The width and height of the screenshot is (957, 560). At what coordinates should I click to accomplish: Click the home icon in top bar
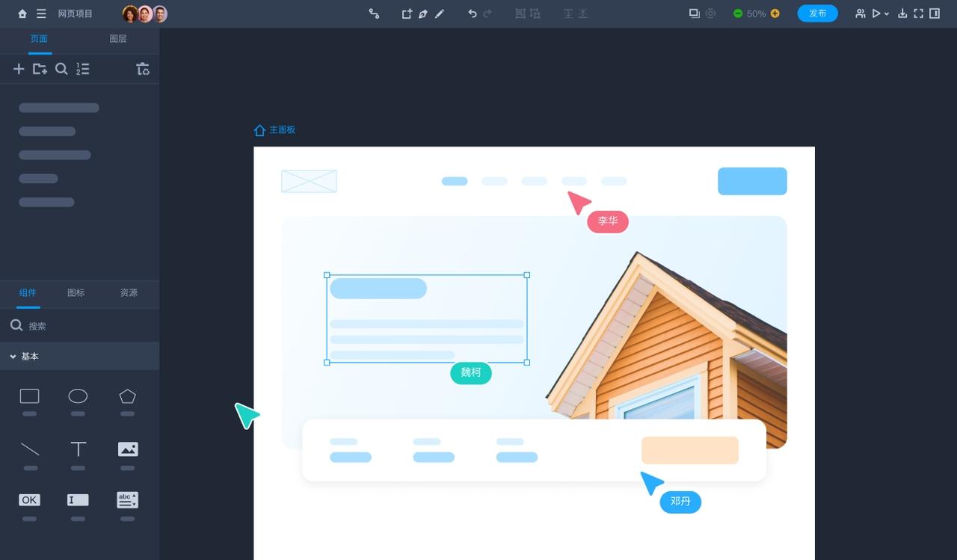pos(22,13)
